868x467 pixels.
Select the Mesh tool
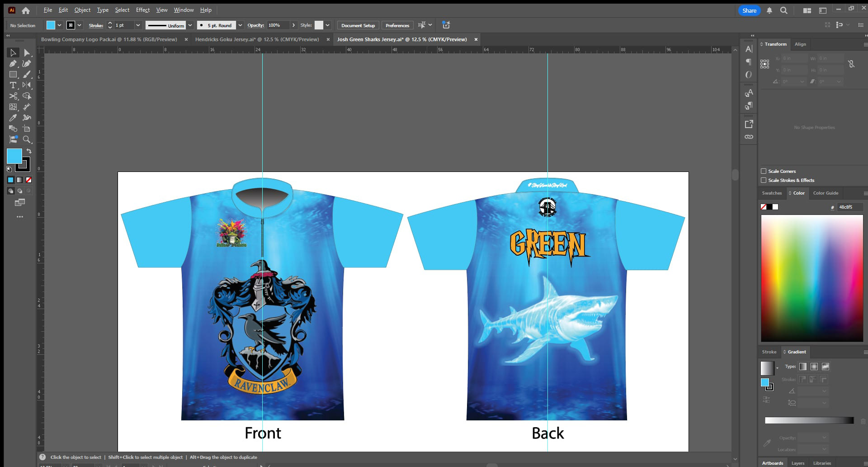13,107
